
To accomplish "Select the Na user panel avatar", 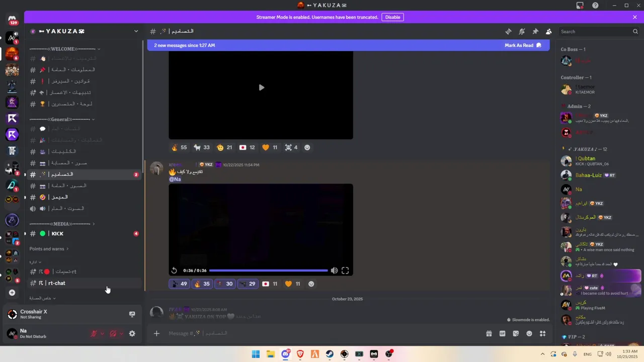I will [x=12, y=333].
